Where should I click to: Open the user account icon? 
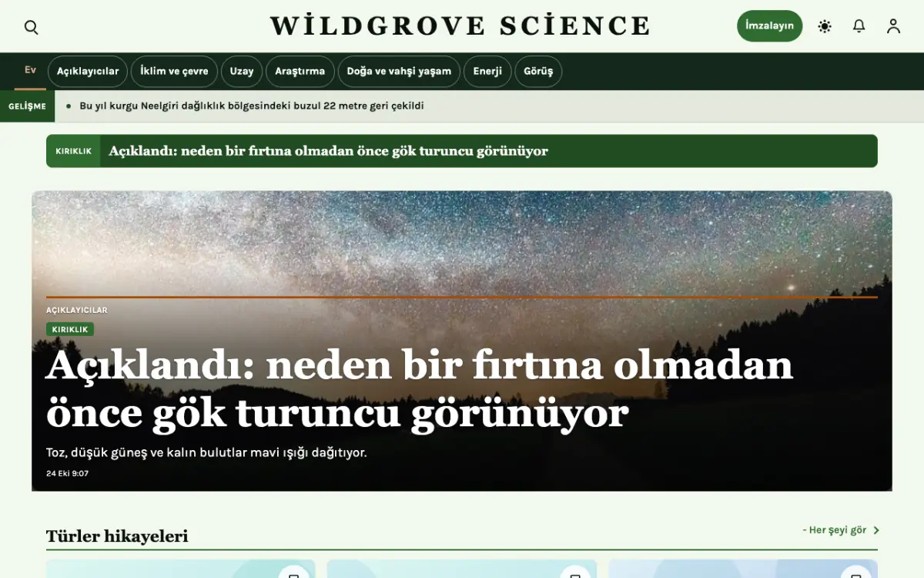[x=893, y=26]
